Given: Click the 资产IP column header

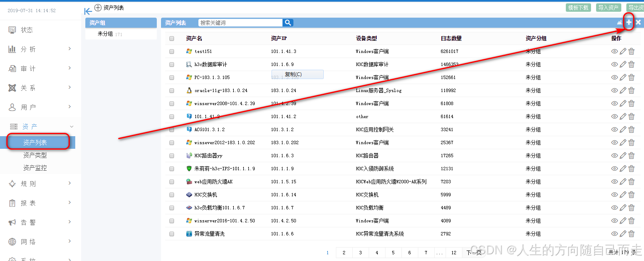Looking at the screenshot, I should point(279,38).
